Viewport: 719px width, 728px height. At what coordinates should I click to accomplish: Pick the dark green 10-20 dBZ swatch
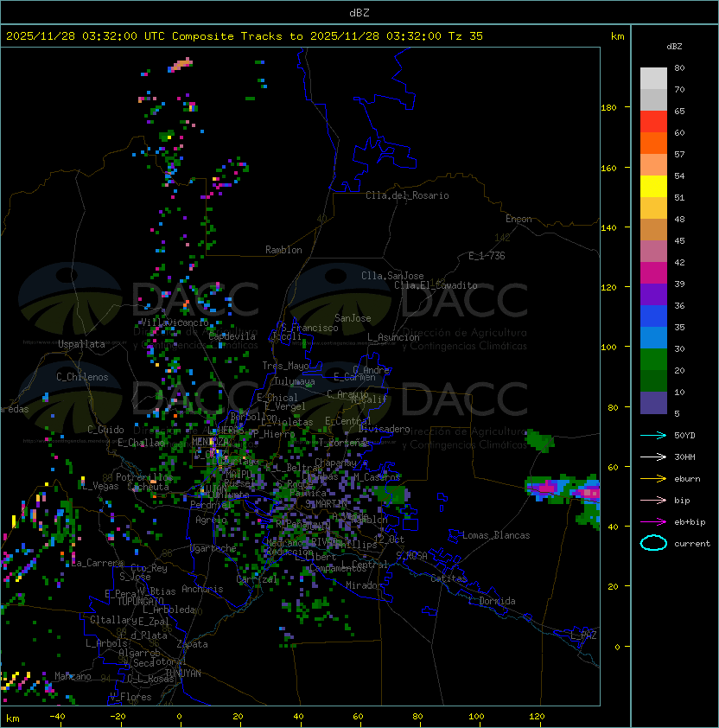click(x=653, y=380)
